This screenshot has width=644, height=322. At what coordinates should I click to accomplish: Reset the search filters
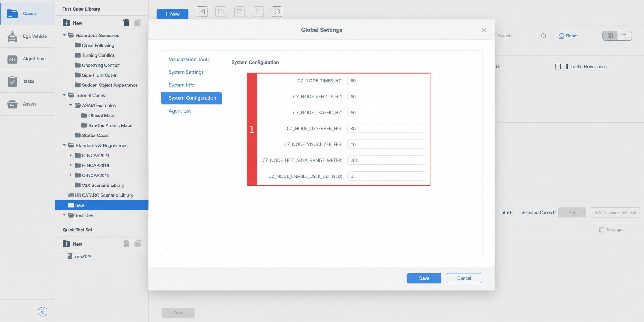pos(568,36)
